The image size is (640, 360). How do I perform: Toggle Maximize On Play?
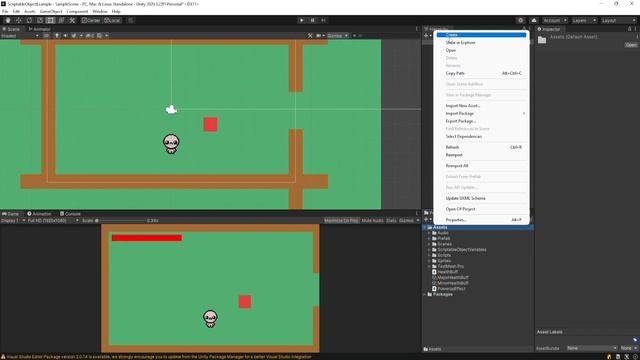[342, 220]
